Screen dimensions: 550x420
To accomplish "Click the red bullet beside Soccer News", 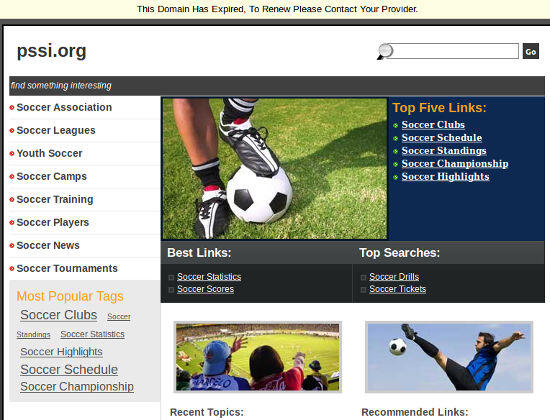I will pyautogui.click(x=12, y=246).
